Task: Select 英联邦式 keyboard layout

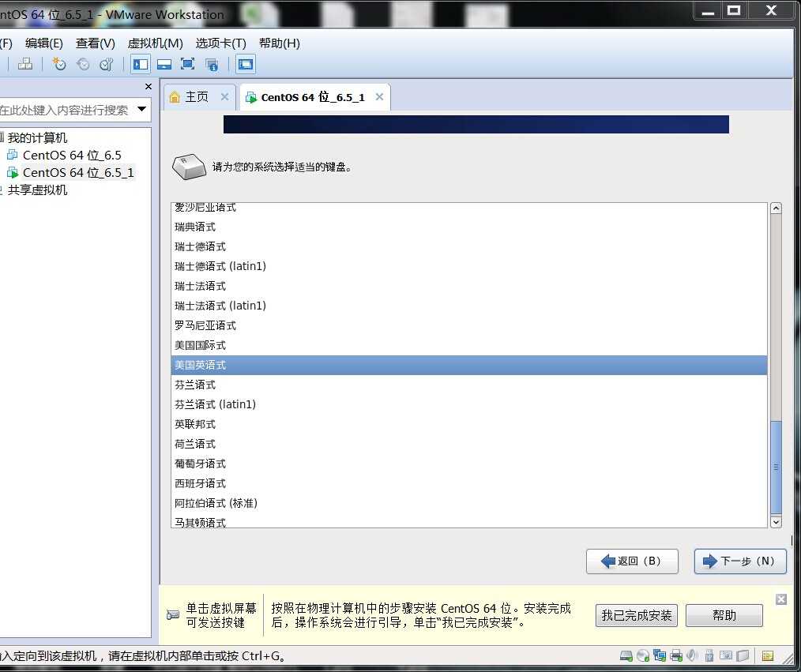Action: 469,424
